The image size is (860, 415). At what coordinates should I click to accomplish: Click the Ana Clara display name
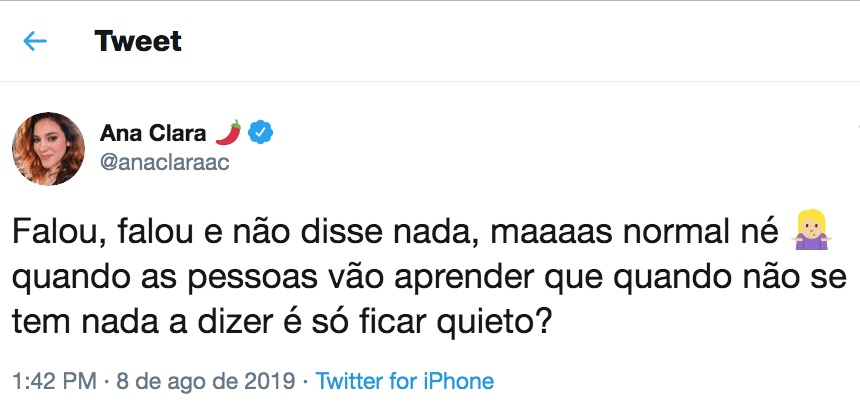(x=152, y=133)
